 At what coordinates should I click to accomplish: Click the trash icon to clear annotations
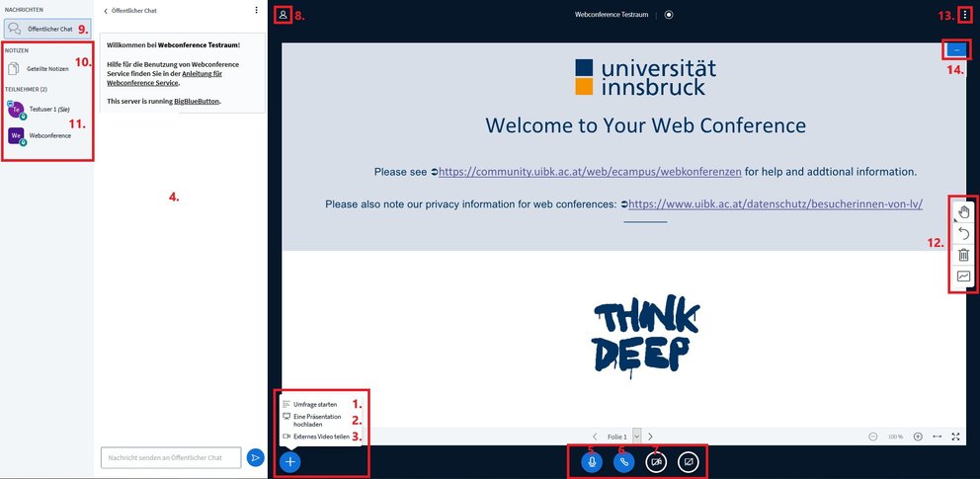pyautogui.click(x=964, y=255)
